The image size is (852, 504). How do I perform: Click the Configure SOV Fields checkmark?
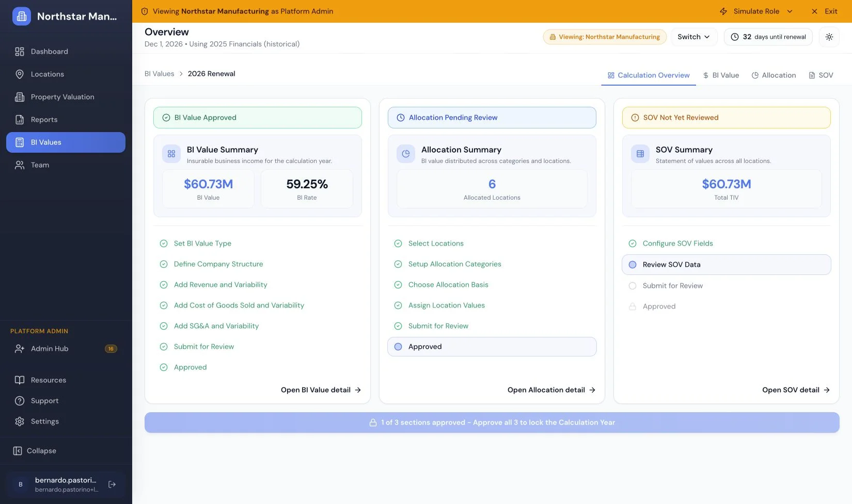(x=633, y=243)
